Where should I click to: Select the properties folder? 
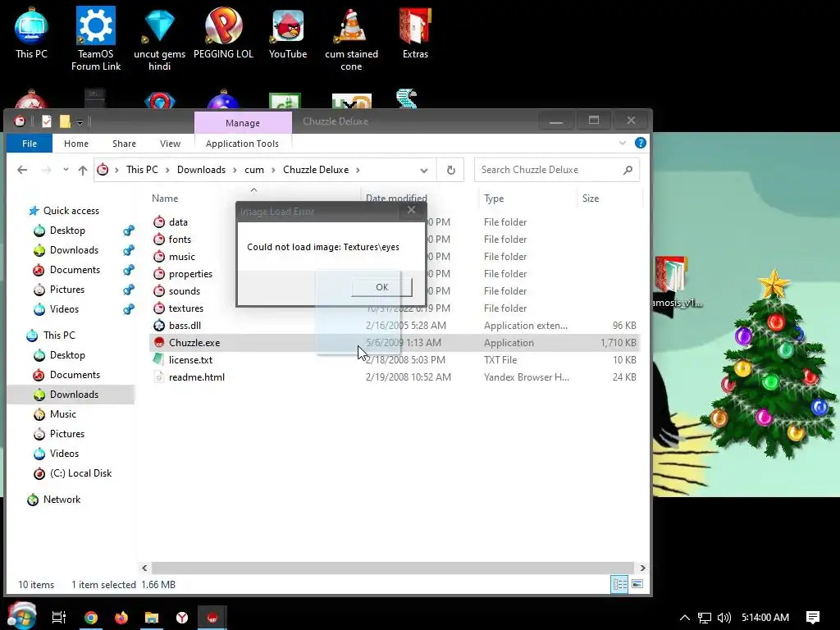pyautogui.click(x=190, y=274)
